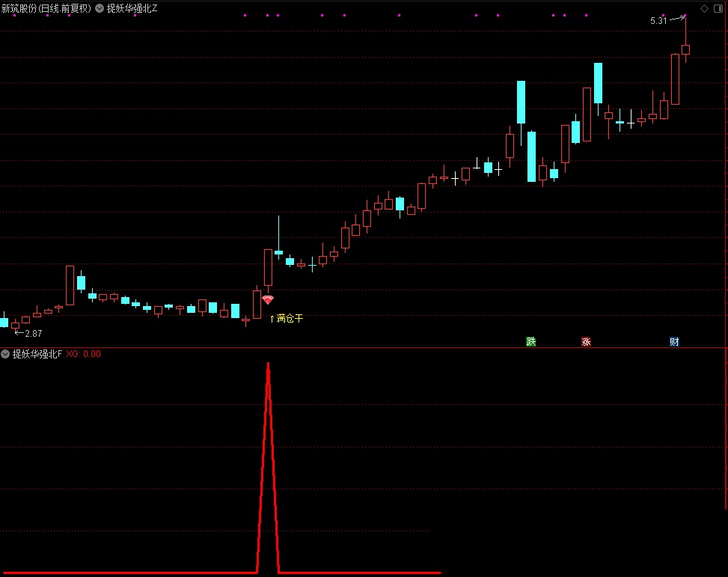
Task: Click the diamond icon at top right
Action: (x=704, y=9)
